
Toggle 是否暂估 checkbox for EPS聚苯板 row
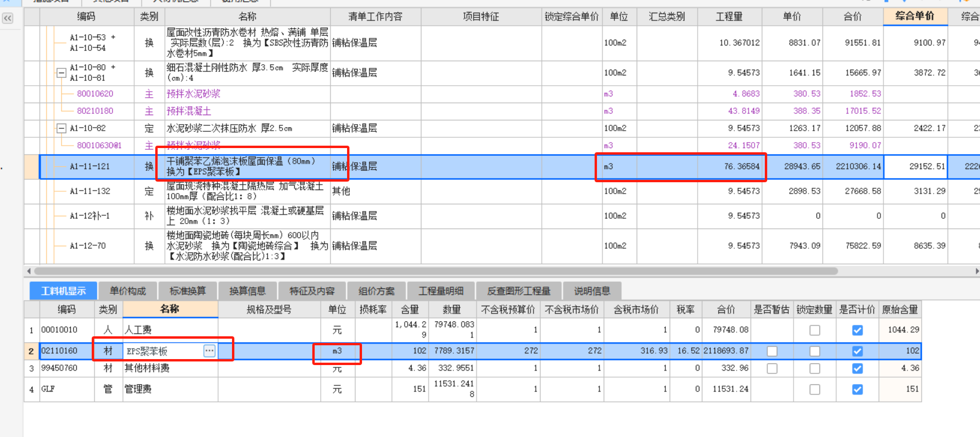click(772, 351)
